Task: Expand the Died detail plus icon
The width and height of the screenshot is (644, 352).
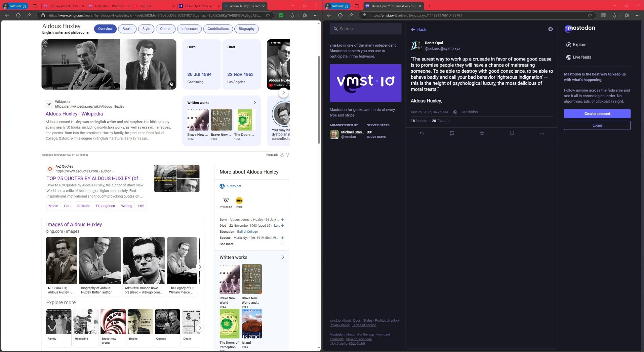Action: 282,226
